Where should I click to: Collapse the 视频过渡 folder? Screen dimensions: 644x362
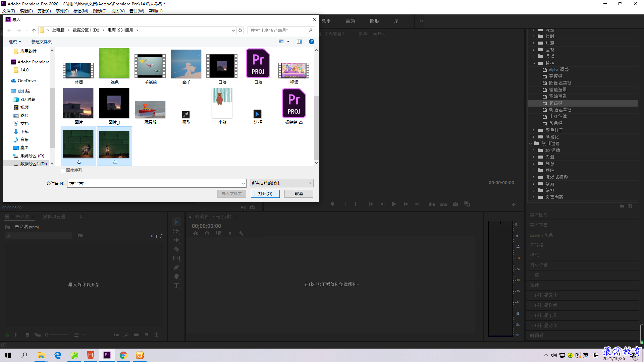coord(530,143)
